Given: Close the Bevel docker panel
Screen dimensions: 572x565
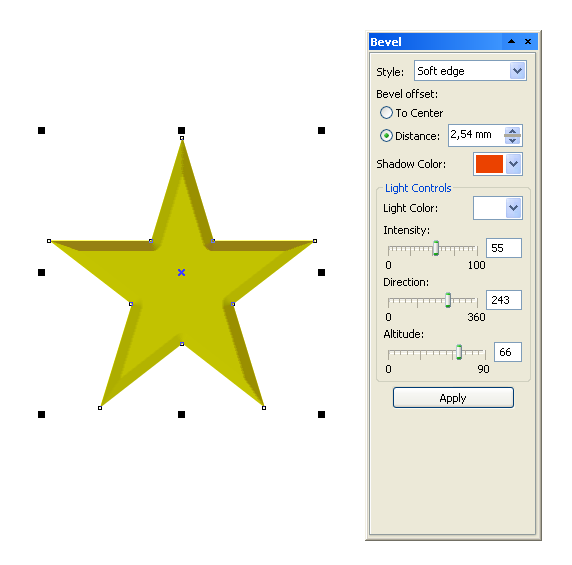Looking at the screenshot, I should [x=527, y=42].
